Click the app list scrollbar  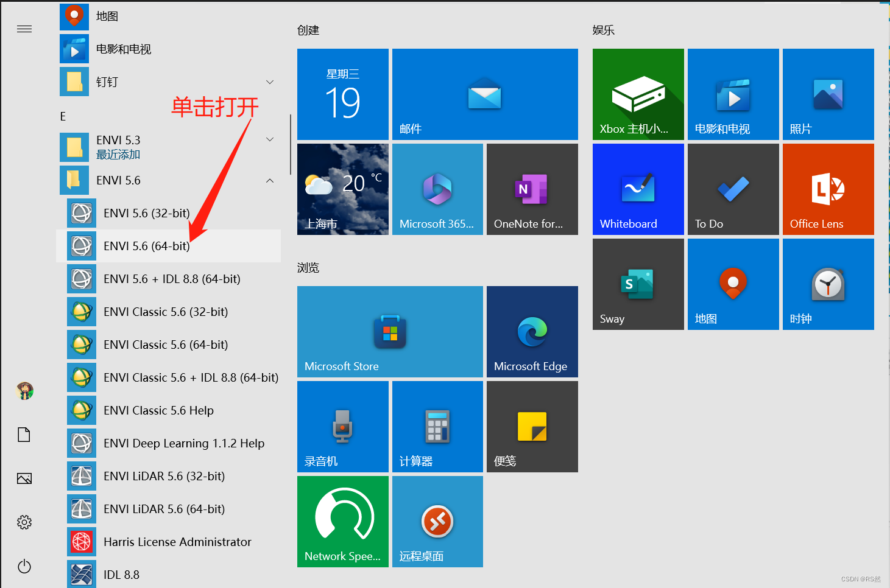click(291, 145)
